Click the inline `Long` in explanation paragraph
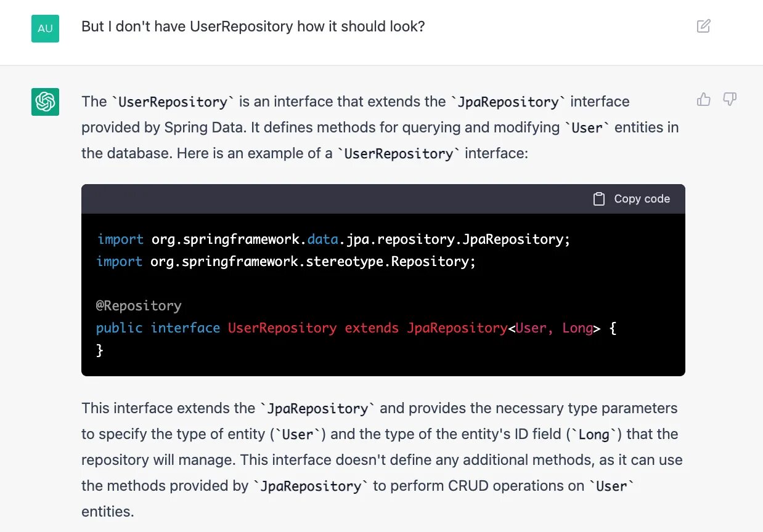This screenshot has width=763, height=532. click(x=594, y=434)
